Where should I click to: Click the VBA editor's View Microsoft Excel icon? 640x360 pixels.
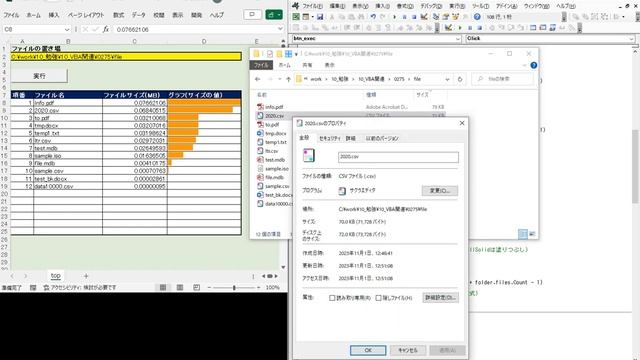[x=296, y=17]
